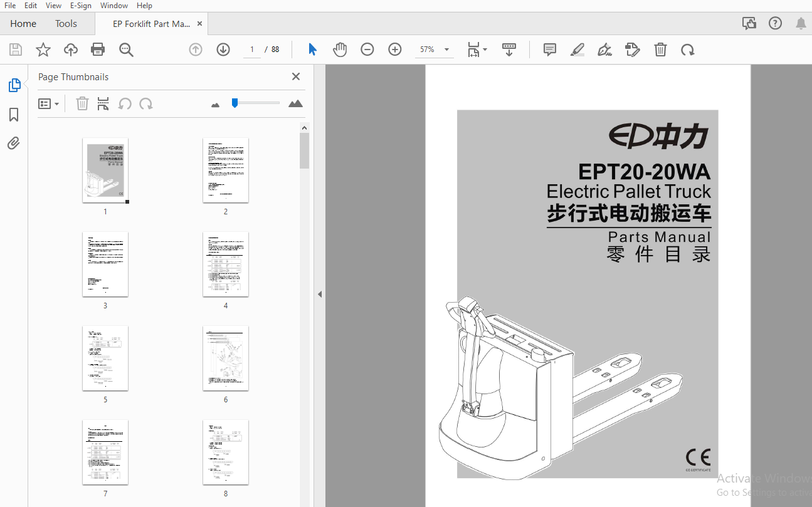Open print pages icon in thumbnails panel
This screenshot has width=812, height=507.
coord(103,103)
